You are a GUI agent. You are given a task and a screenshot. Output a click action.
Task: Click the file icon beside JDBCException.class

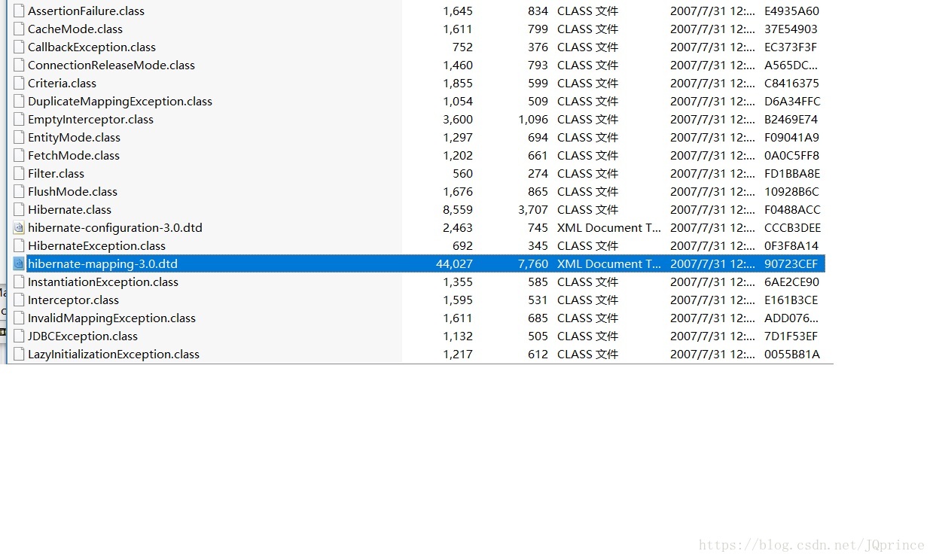click(18, 336)
